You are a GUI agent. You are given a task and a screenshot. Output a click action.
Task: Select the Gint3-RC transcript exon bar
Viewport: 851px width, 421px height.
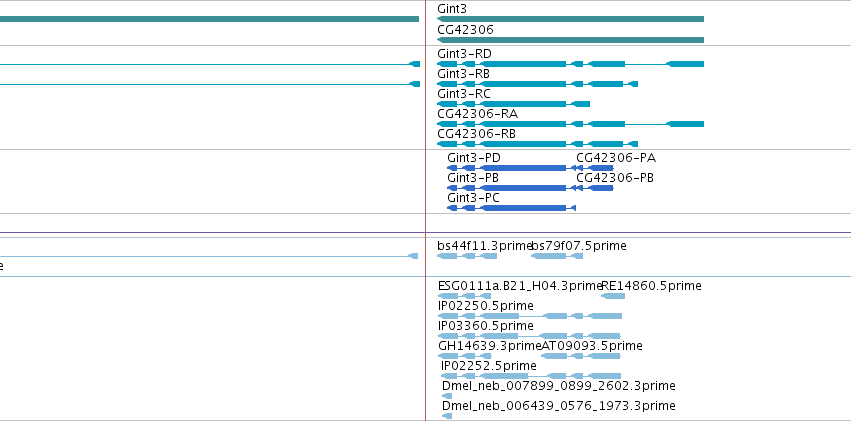tap(513, 104)
